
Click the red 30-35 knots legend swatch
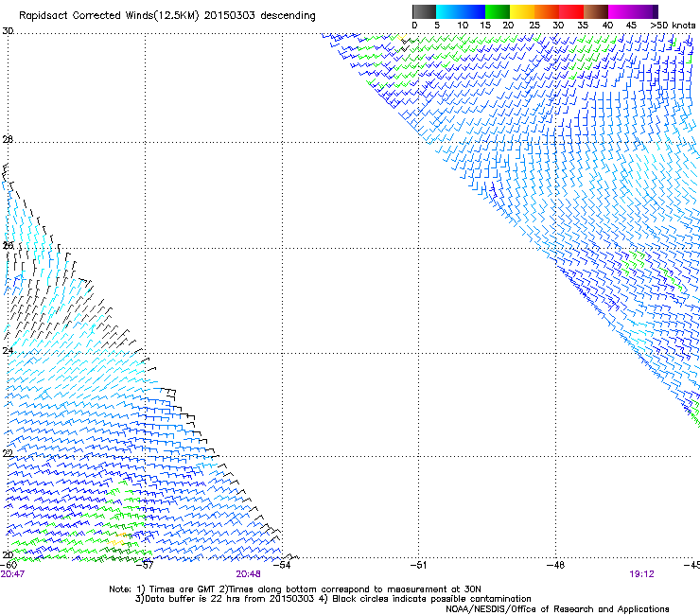pos(571,11)
